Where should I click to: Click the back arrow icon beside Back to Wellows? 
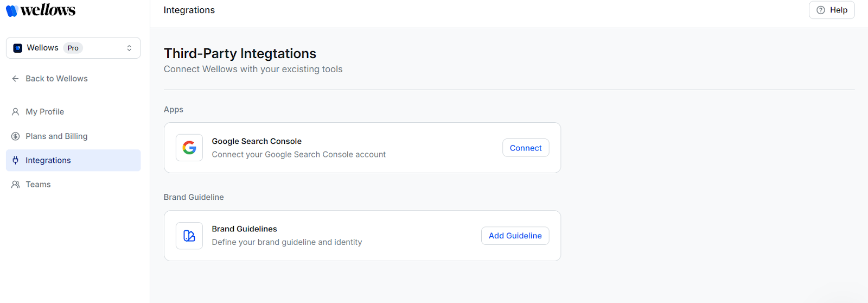tap(15, 79)
